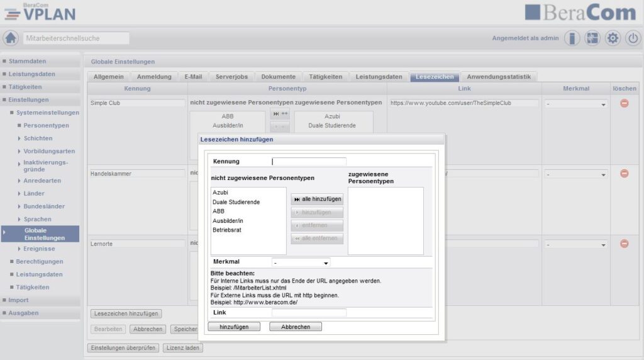The width and height of the screenshot is (644, 360).
Task: Open Merkmal dropdown for Lernorte row
Action: [576, 245]
